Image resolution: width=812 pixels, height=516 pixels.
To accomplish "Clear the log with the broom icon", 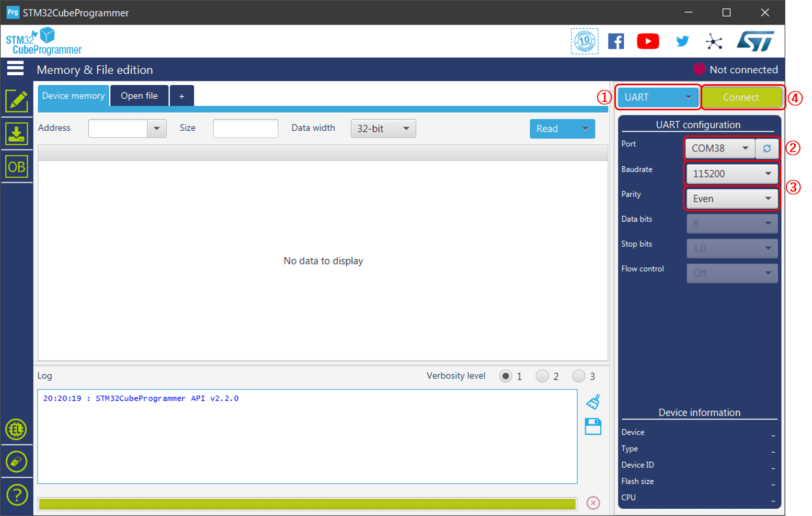I will click(593, 402).
